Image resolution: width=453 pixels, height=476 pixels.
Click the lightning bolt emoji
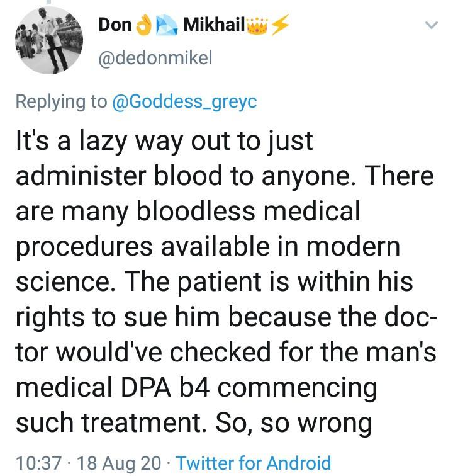coord(280,26)
